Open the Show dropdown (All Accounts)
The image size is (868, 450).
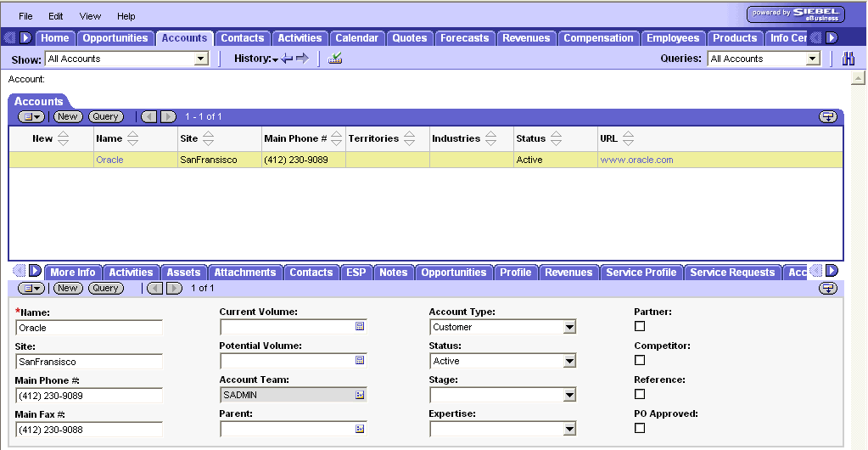(x=201, y=59)
